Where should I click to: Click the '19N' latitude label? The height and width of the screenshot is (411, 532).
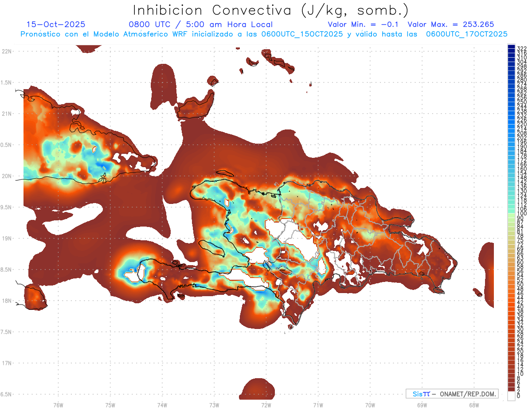tap(7, 239)
